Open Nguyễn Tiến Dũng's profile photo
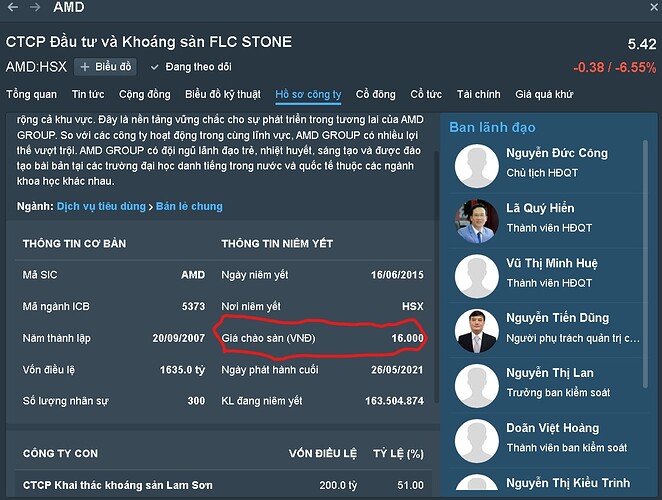The image size is (662, 500). coord(477,331)
